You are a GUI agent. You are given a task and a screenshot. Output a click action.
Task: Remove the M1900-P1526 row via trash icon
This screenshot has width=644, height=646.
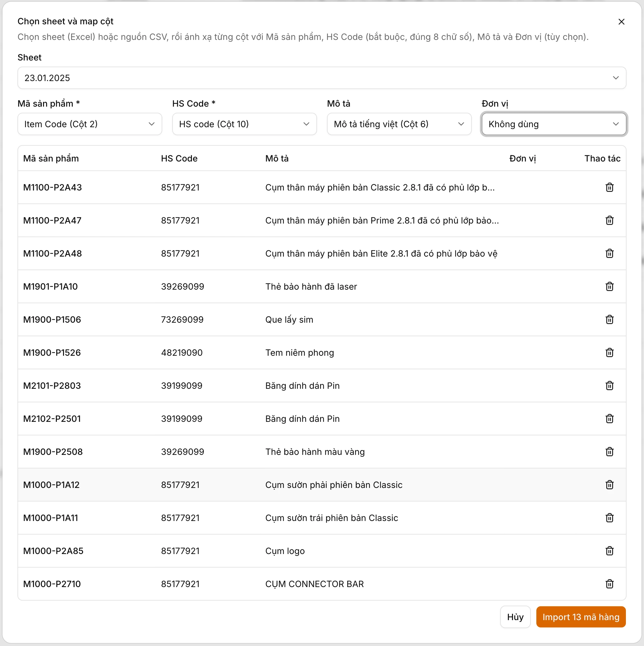[x=609, y=353]
